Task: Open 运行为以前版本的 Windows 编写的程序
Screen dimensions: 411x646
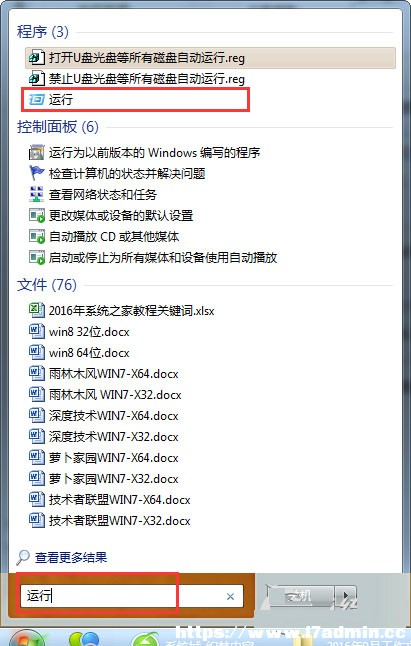Action: click(x=145, y=153)
